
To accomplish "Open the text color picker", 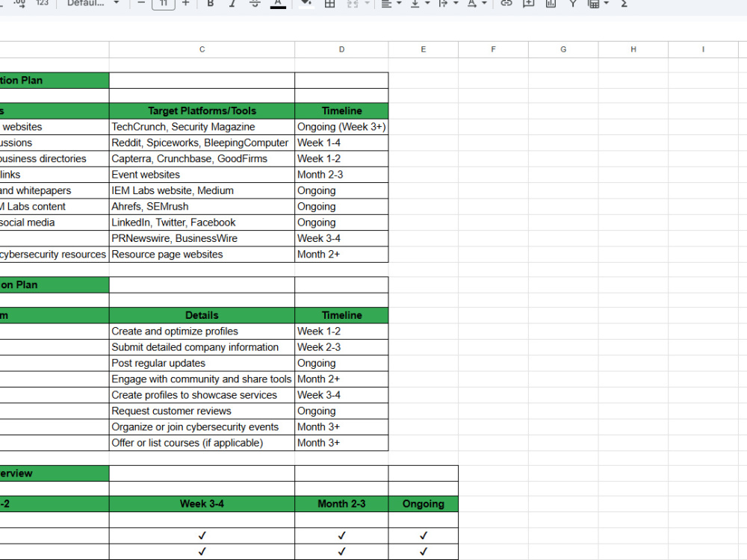I will (278, 3).
